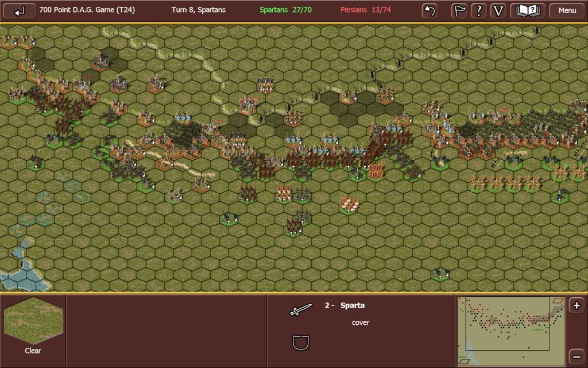Viewport: 588px width, 368px height.
Task: Open the Menu button
Action: 567,11
